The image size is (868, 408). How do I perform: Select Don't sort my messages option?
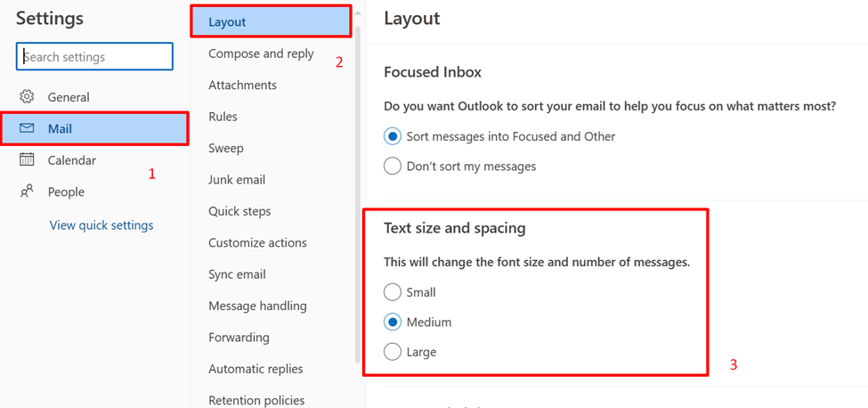click(x=392, y=166)
